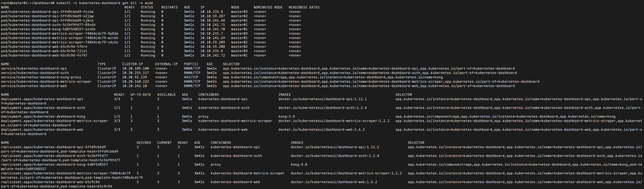
Task: Click the READINESS GATES column header
Action: pyautogui.click(x=304, y=7)
